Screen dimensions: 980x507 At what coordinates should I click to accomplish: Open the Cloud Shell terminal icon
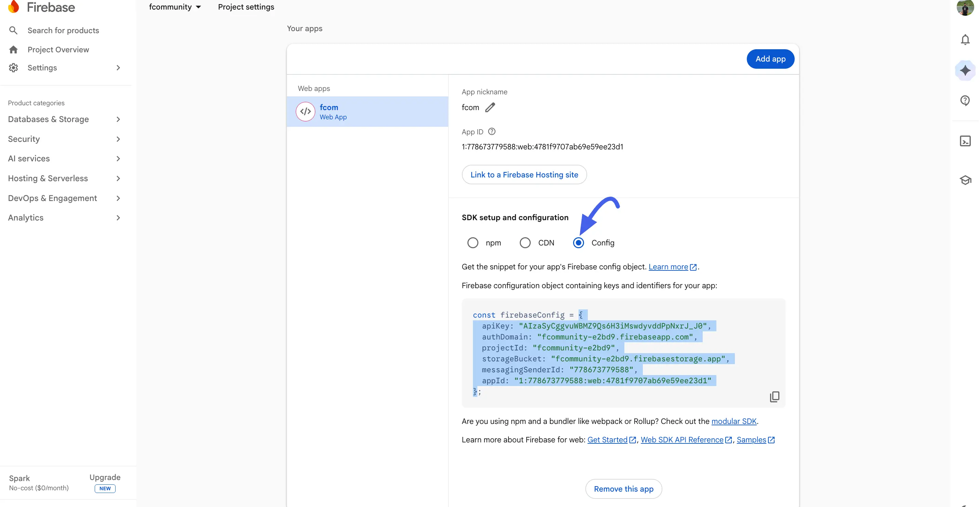click(x=965, y=141)
